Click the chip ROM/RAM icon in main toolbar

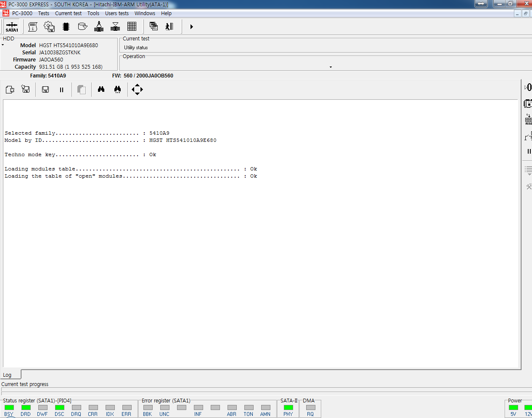point(66,27)
